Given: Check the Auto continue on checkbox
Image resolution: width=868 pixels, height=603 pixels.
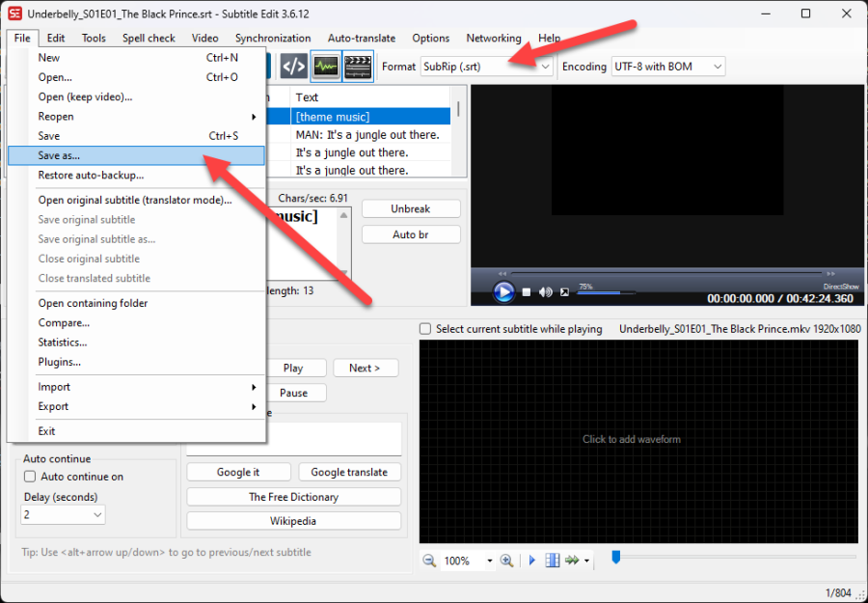Looking at the screenshot, I should click(30, 477).
